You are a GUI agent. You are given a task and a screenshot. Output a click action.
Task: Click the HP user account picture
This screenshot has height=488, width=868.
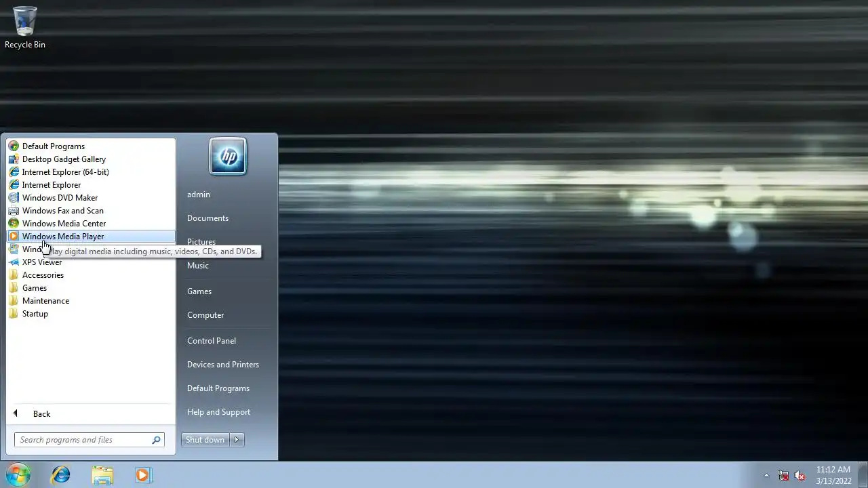pyautogui.click(x=228, y=157)
